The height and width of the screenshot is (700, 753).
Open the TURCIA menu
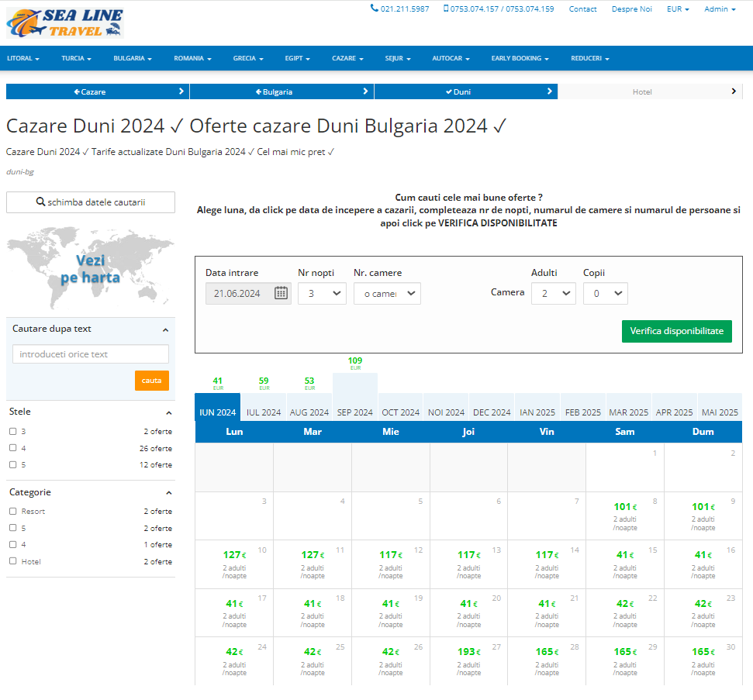(x=76, y=58)
